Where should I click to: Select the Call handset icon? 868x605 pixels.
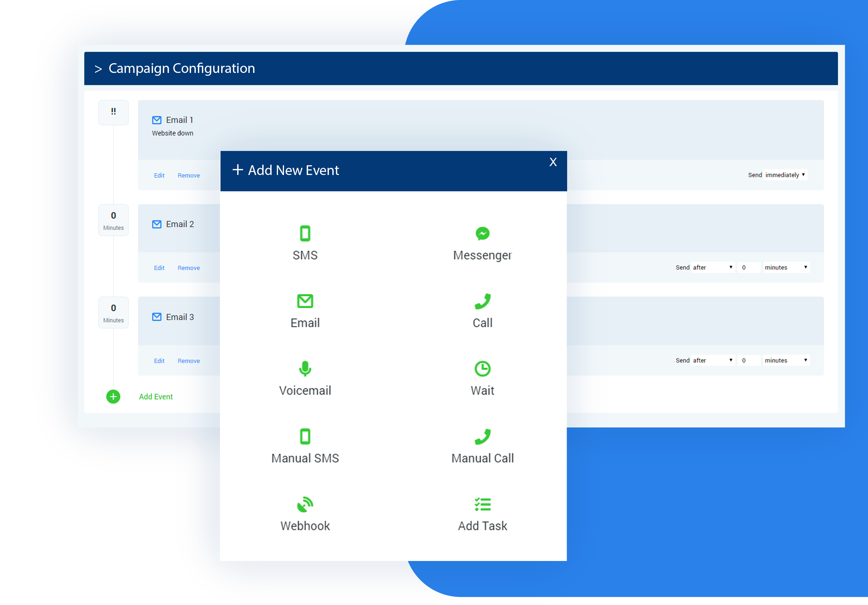tap(482, 301)
